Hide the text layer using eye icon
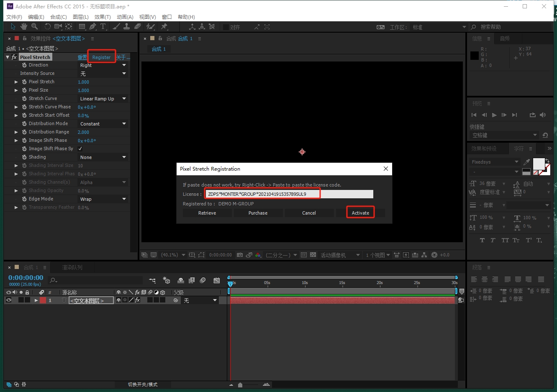The height and width of the screenshot is (392, 557). 8,300
